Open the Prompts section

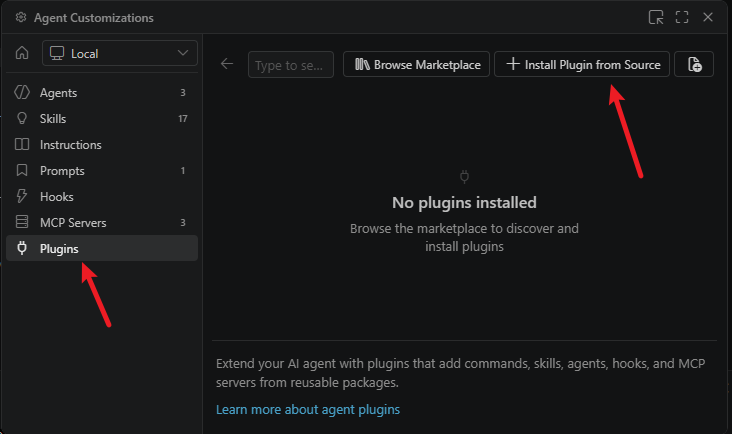(102, 171)
